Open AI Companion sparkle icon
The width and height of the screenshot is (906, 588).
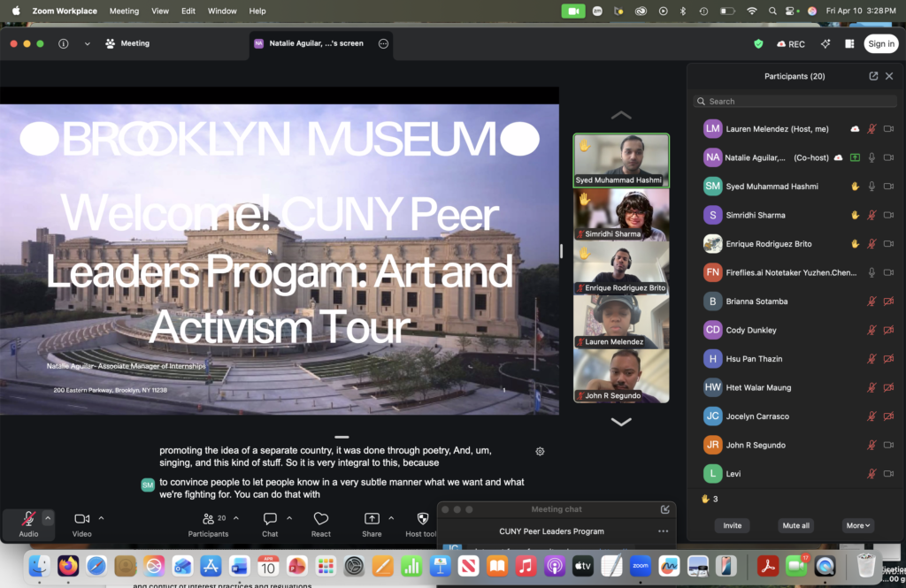tap(825, 44)
